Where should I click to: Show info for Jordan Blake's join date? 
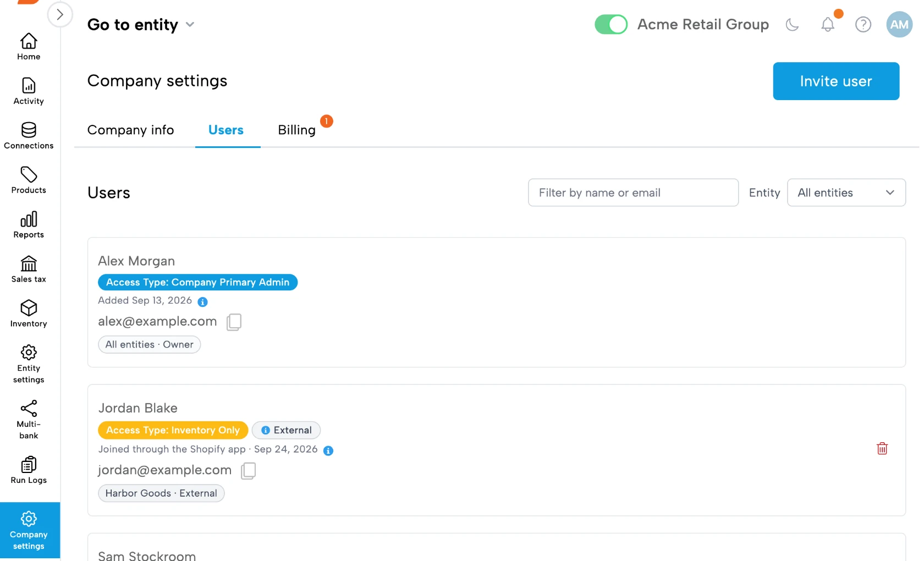pos(328,451)
